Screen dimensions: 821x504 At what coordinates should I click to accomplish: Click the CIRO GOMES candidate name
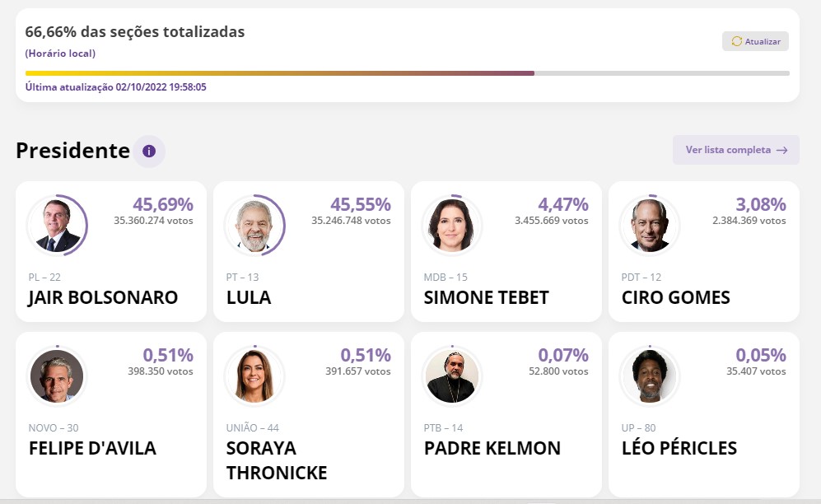pos(675,297)
